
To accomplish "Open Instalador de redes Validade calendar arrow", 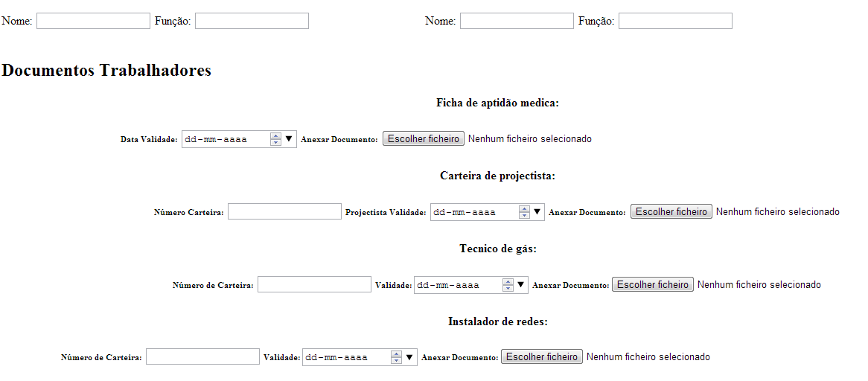I will click(409, 357).
